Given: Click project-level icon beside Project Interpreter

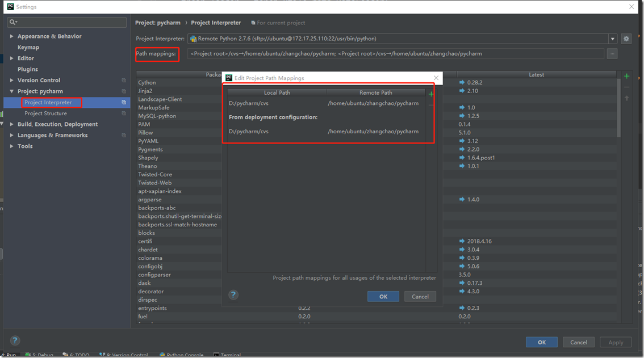Looking at the screenshot, I should coord(124,102).
